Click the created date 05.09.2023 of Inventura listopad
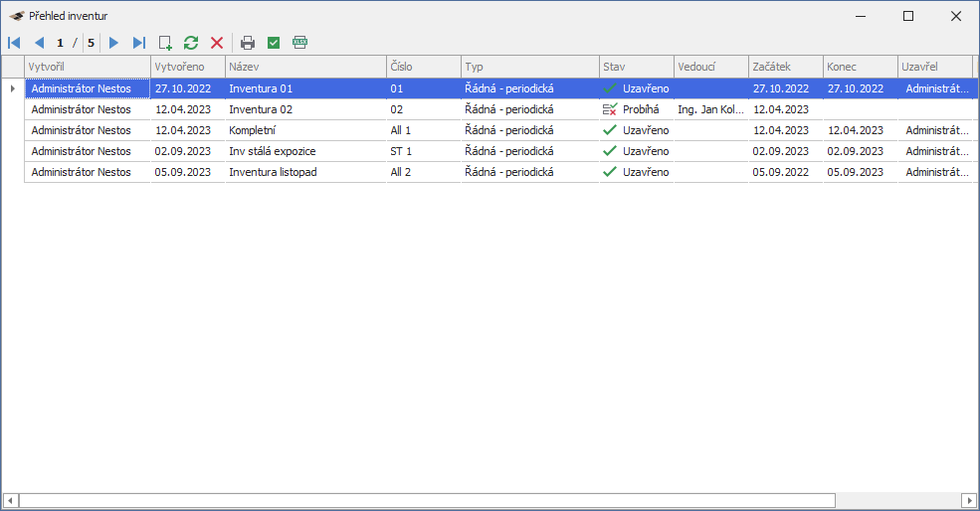 [x=188, y=172]
